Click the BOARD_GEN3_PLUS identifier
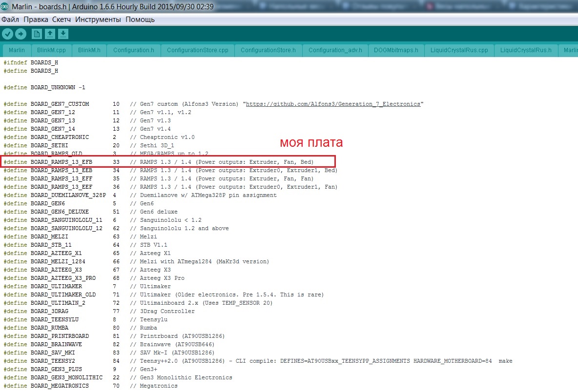Viewport: 578px width, 392px height. (56, 369)
